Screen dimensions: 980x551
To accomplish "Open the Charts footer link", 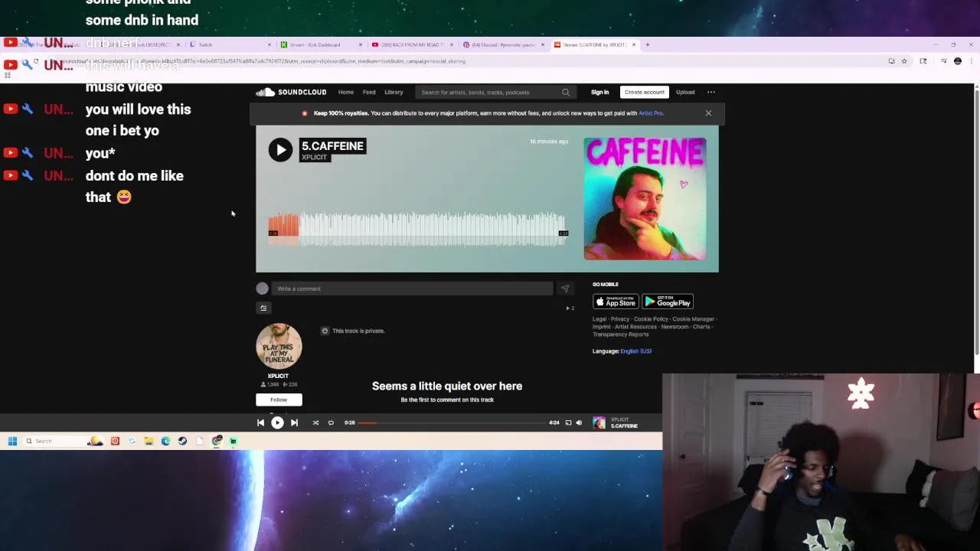I will point(701,327).
